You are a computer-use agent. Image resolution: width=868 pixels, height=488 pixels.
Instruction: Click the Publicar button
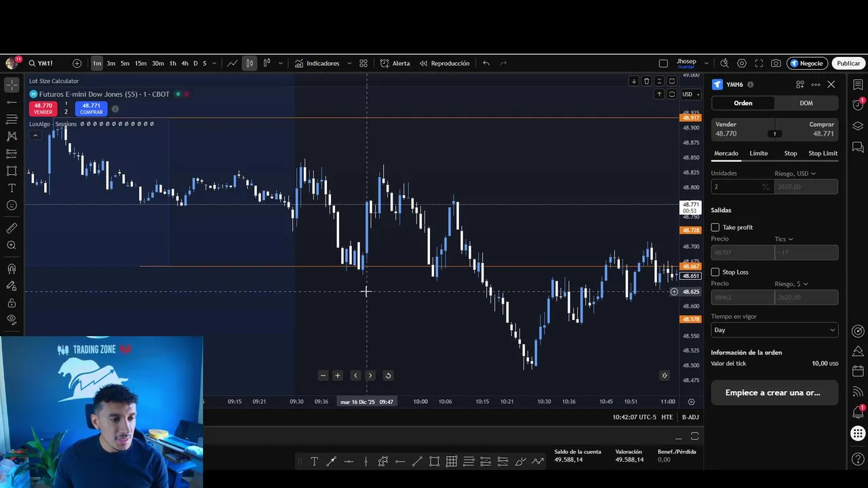tap(848, 63)
